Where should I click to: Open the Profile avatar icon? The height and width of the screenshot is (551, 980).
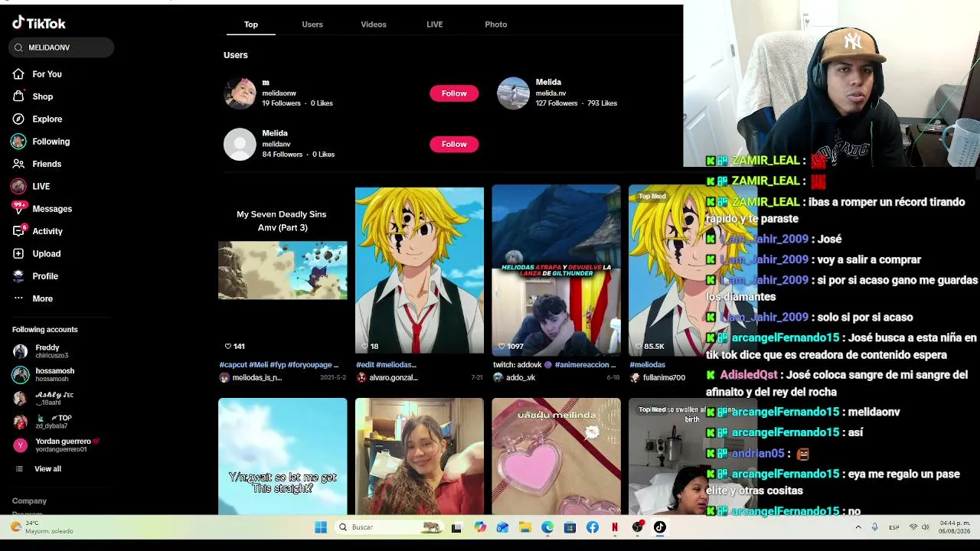click(18, 275)
